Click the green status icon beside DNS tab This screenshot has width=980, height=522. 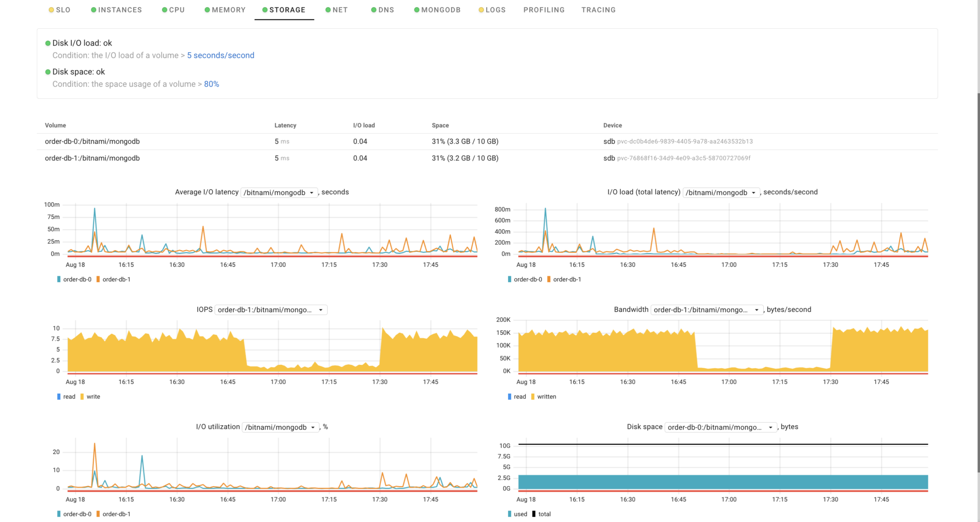pyautogui.click(x=373, y=10)
